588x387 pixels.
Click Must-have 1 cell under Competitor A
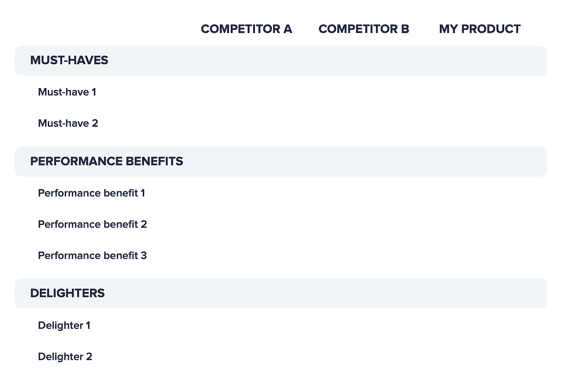[246, 92]
